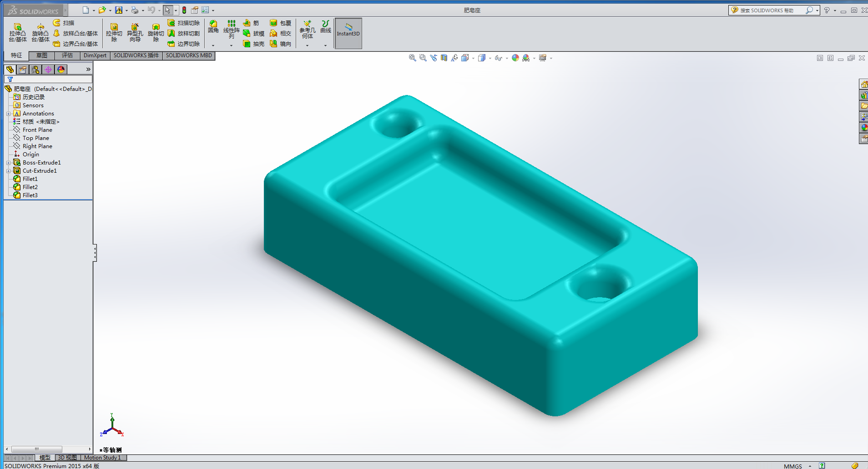This screenshot has height=469, width=868.
Task: Choose the 扫描 sweep boss tool
Action: tap(64, 23)
